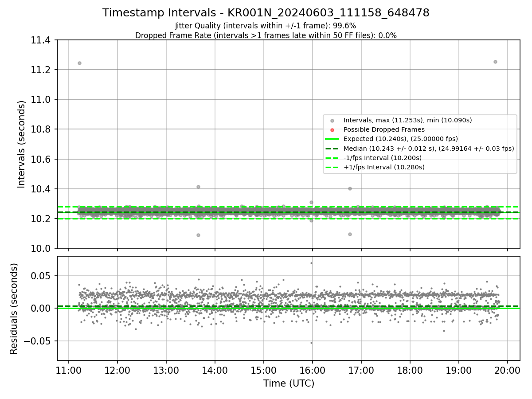Click the lowest residual point near −0.05 at 16:00
This screenshot has height=399, width=532.
tap(311, 343)
